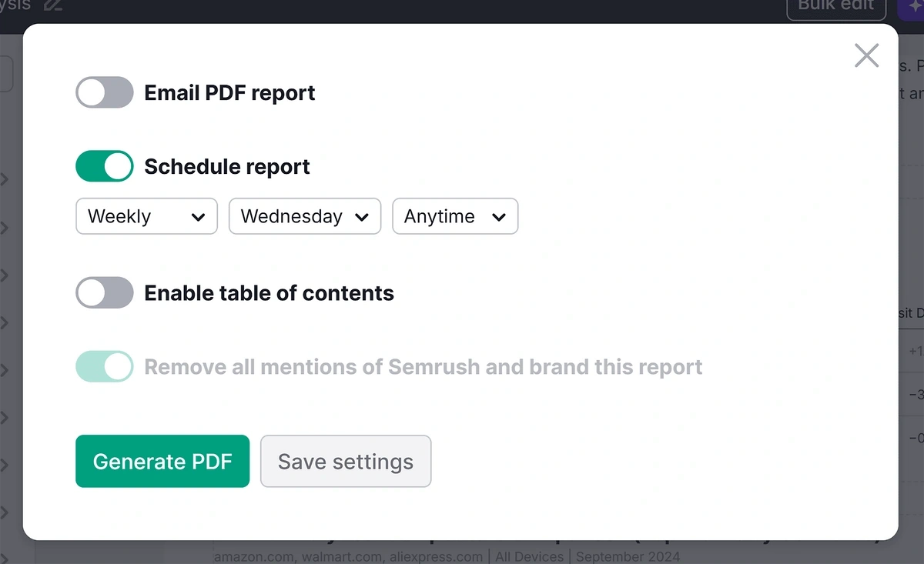924x564 pixels.
Task: Click the pencil edit icon in the top bar
Action: tap(53, 5)
